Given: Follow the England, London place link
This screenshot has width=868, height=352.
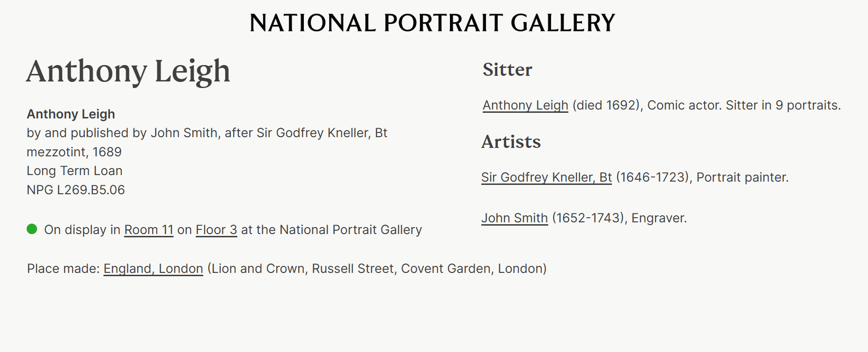Looking at the screenshot, I should tap(153, 269).
